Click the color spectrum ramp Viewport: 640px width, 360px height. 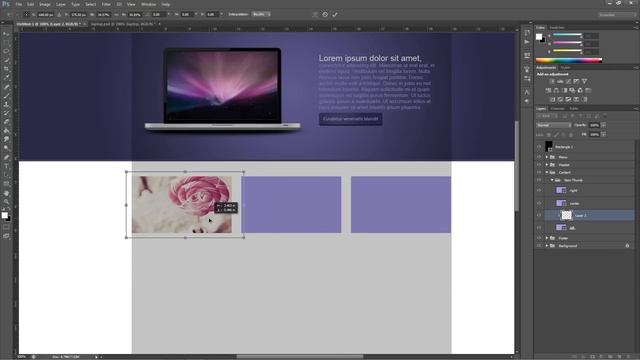569,60
